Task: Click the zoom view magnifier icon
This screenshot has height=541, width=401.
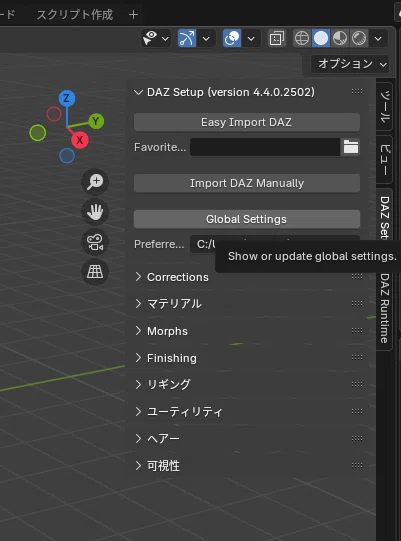Action: [95, 181]
